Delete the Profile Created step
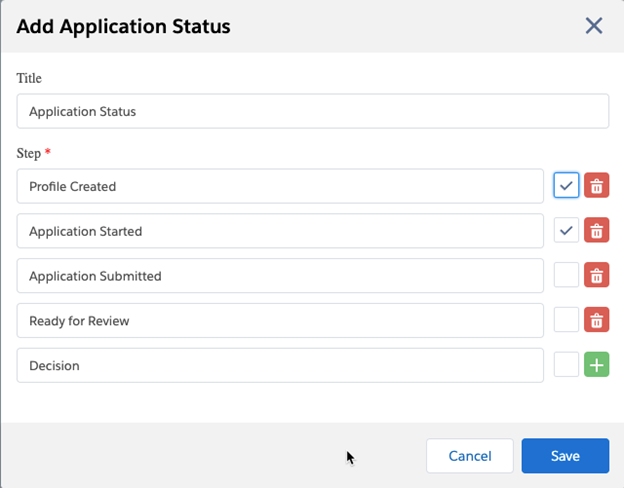 click(596, 186)
